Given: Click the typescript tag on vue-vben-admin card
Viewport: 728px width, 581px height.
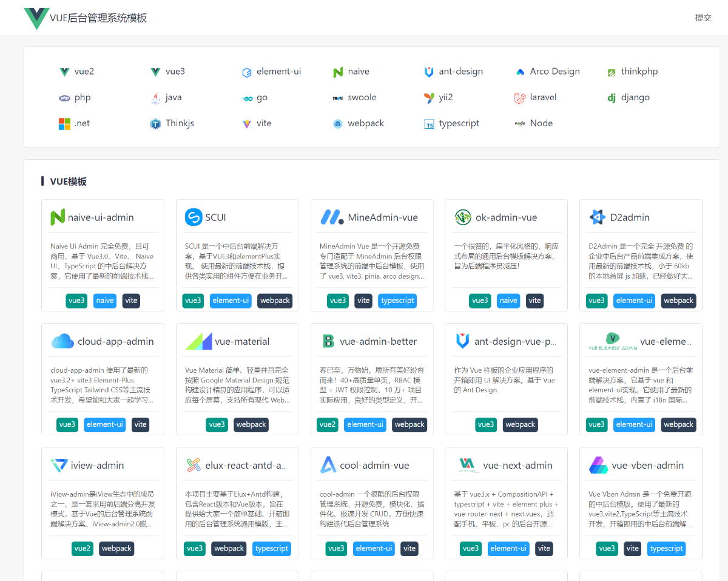Looking at the screenshot, I should (666, 548).
